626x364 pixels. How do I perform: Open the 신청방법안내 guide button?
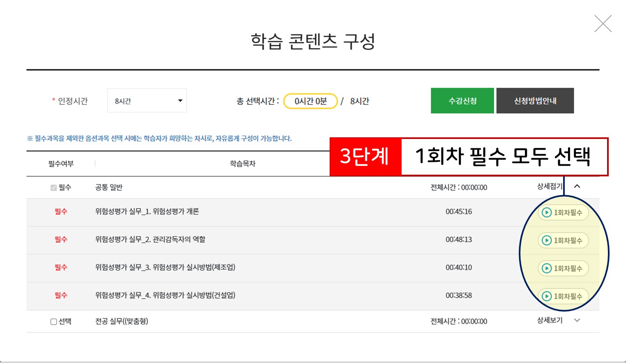pyautogui.click(x=535, y=101)
